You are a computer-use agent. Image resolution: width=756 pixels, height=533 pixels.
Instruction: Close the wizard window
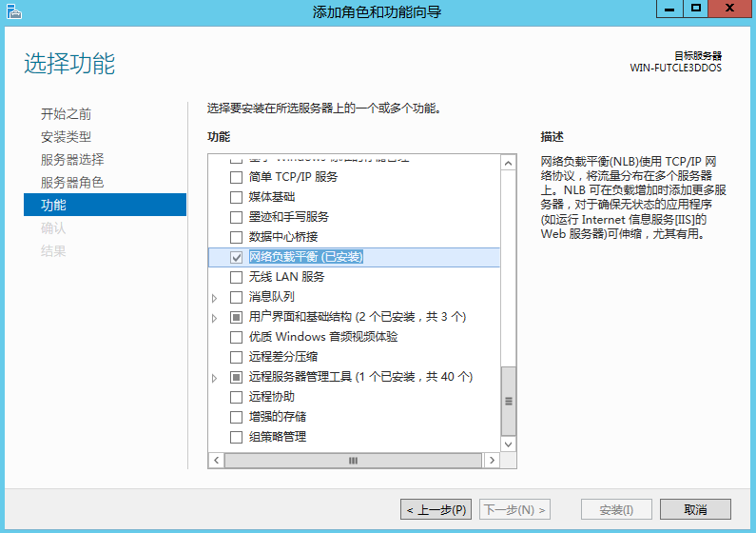coord(729,9)
